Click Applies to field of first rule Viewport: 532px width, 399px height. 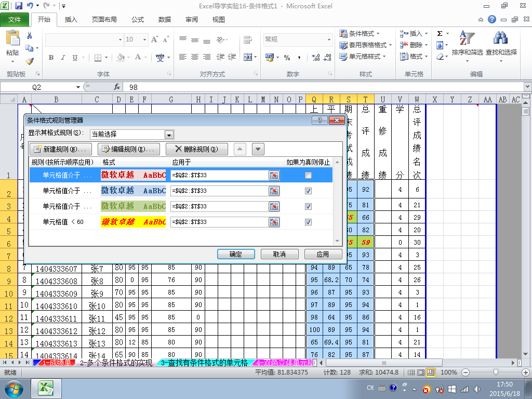click(x=220, y=175)
